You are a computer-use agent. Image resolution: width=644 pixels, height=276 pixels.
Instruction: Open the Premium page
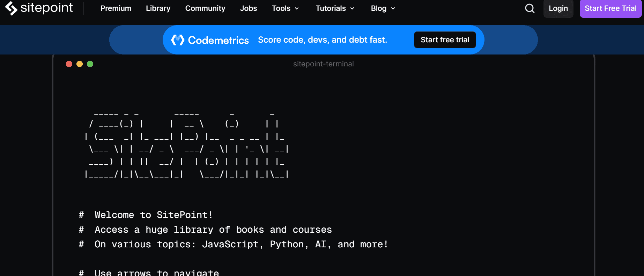116,8
